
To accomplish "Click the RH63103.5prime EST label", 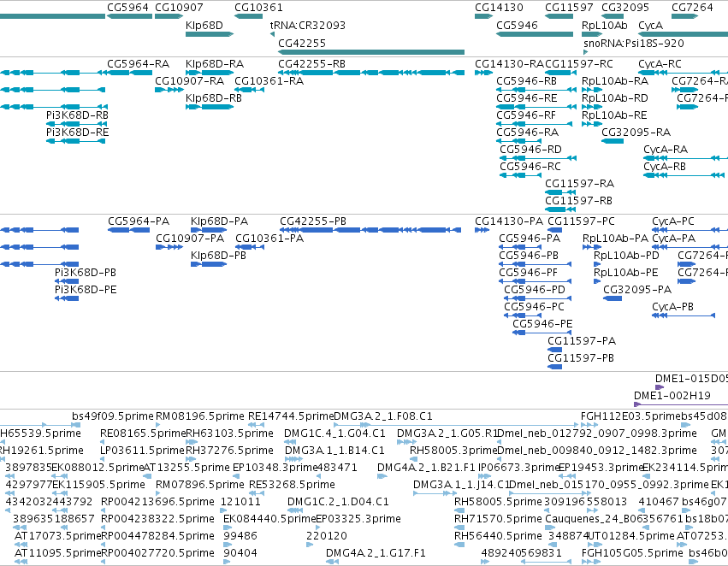I will [229, 433].
